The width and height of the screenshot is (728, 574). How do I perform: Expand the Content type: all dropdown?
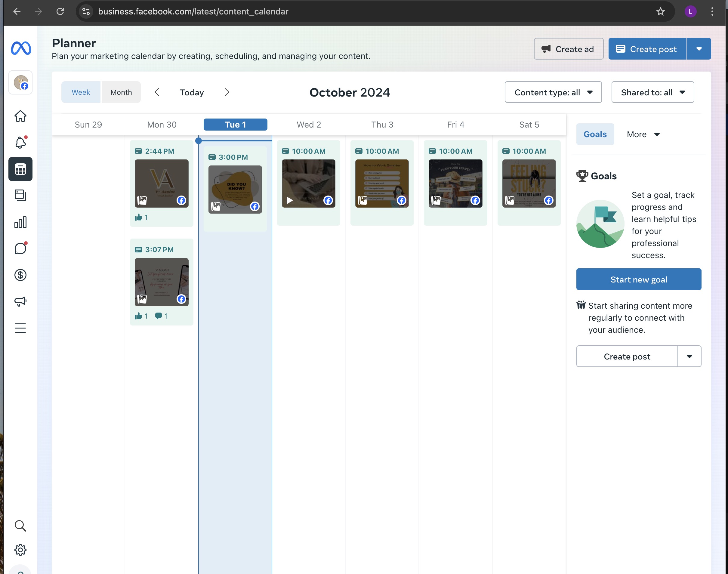click(x=553, y=92)
